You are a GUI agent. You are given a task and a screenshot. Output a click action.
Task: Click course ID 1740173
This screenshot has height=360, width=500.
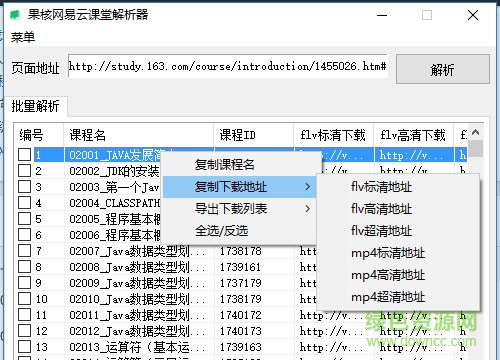click(x=241, y=331)
